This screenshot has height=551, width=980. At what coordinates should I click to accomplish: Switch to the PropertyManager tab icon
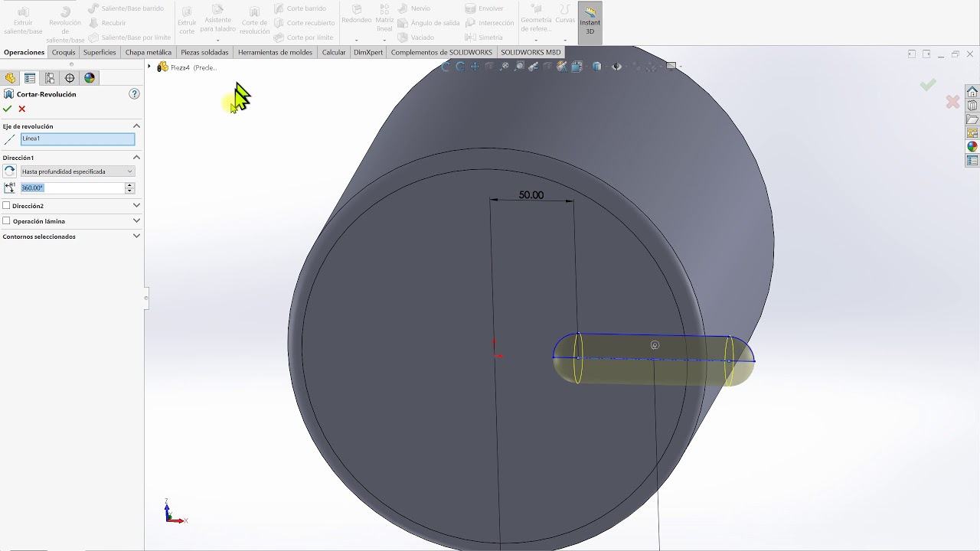click(x=30, y=78)
